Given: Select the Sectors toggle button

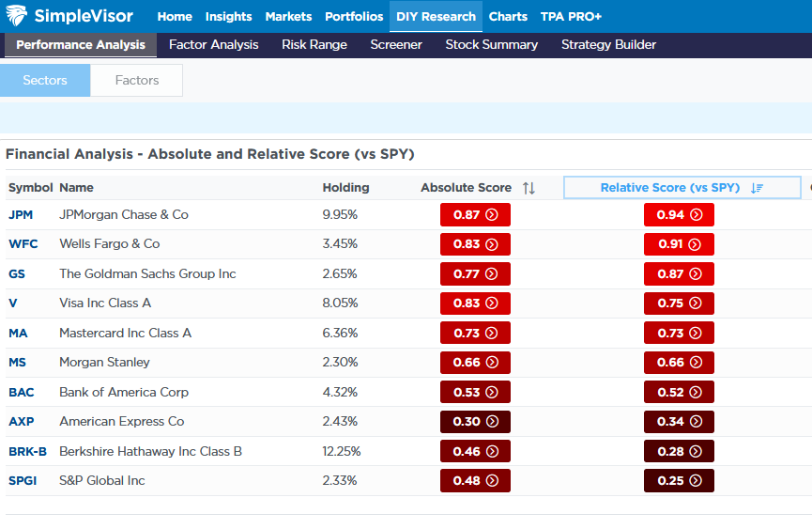Looking at the screenshot, I should tap(45, 80).
